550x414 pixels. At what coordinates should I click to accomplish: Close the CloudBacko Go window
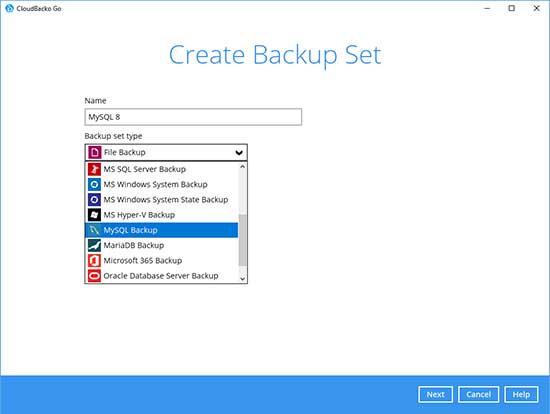pos(537,8)
